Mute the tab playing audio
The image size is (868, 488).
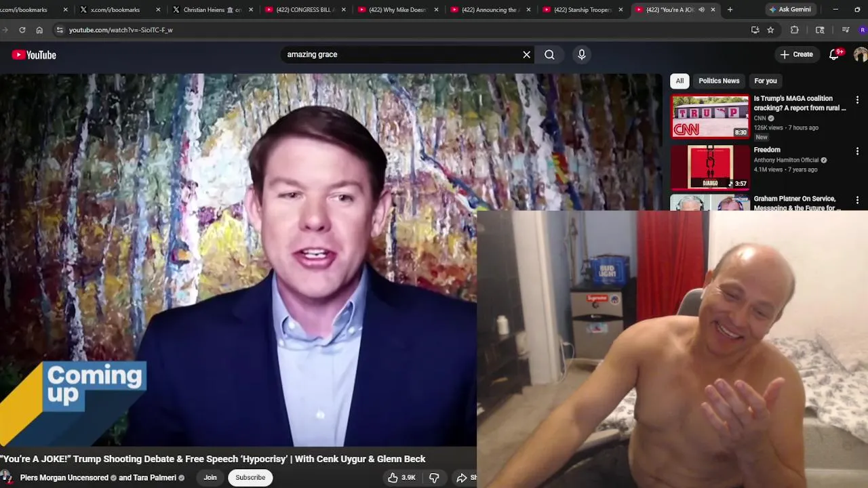point(701,9)
